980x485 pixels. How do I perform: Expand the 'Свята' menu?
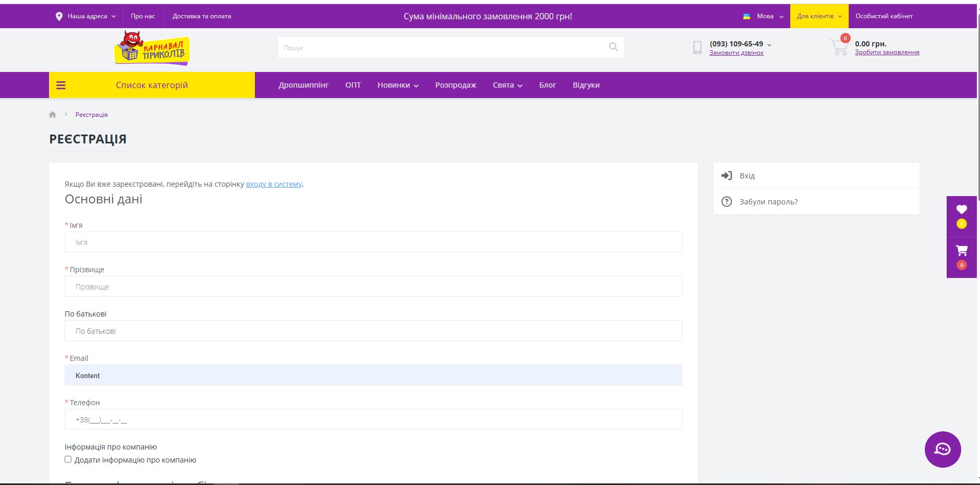[x=507, y=85]
